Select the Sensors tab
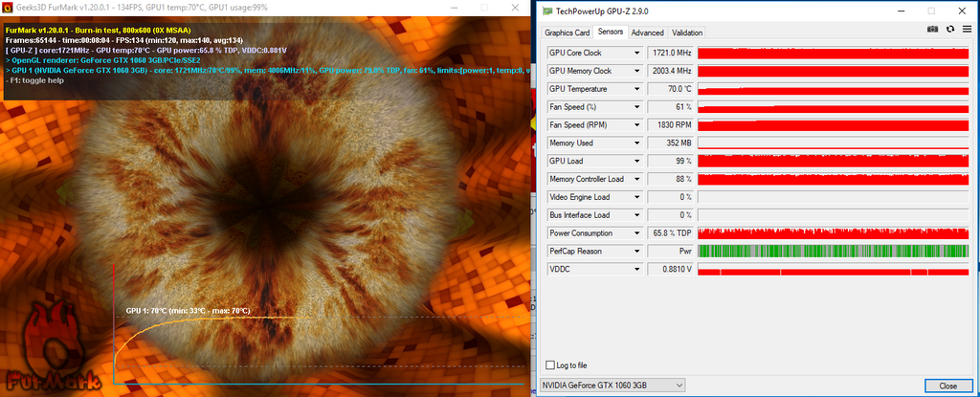Image resolution: width=980 pixels, height=397 pixels. [x=610, y=32]
